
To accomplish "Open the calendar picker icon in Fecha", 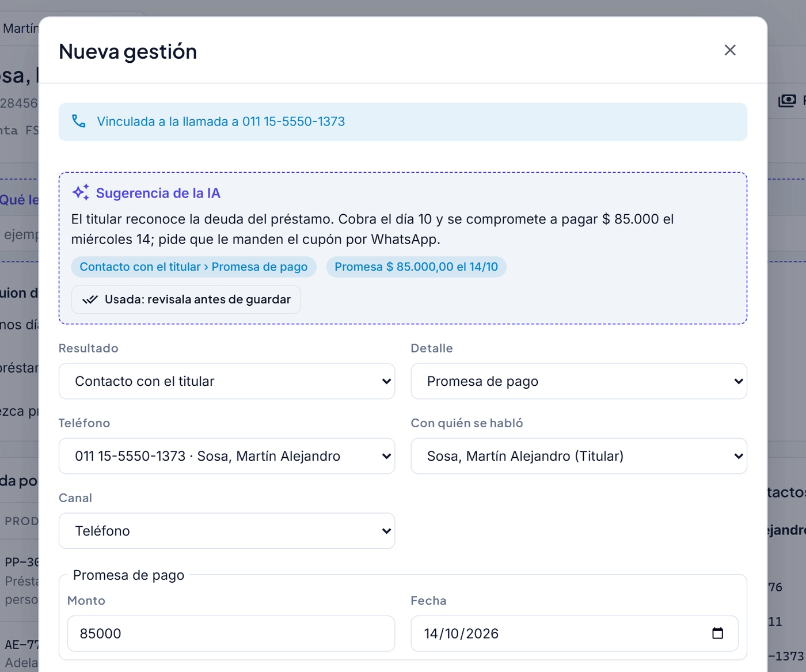I will point(717,633).
